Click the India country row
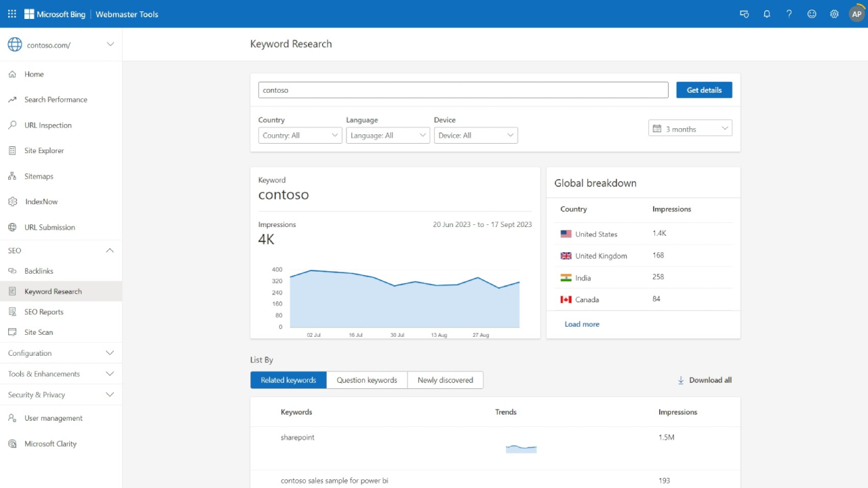 (643, 277)
